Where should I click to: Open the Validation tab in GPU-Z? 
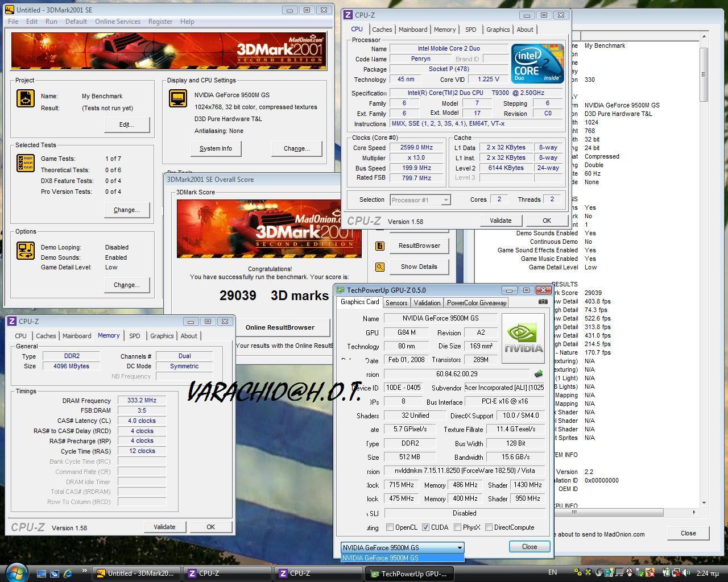427,303
